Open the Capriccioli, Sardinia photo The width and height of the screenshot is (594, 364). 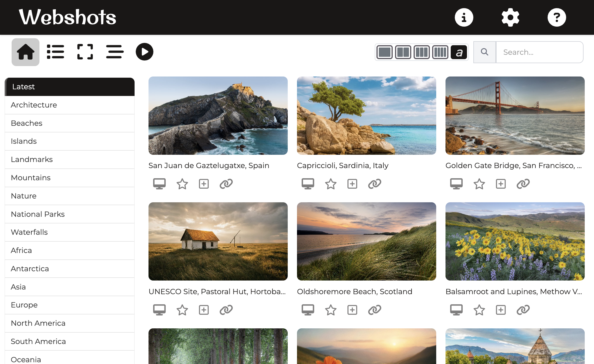(367, 116)
